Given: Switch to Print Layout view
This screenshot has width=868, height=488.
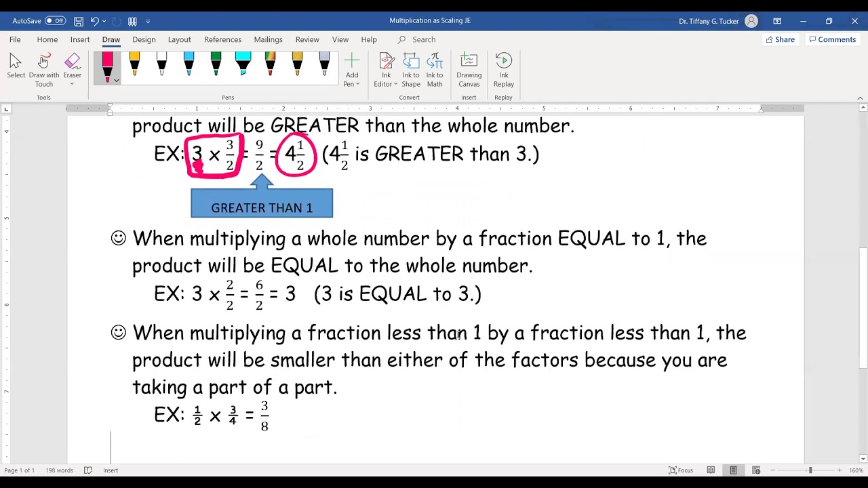Looking at the screenshot, I should pos(733,470).
